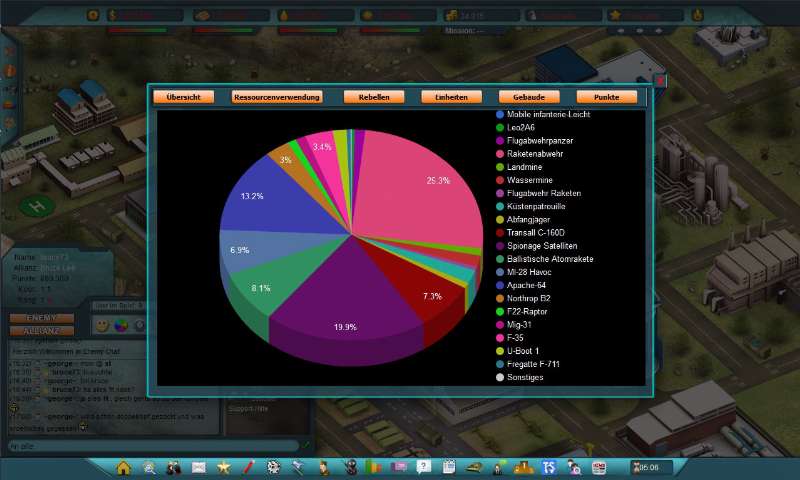Click the Transall C-160D legend entry
Screen dimensions: 800x480
pyautogui.click(x=530, y=233)
